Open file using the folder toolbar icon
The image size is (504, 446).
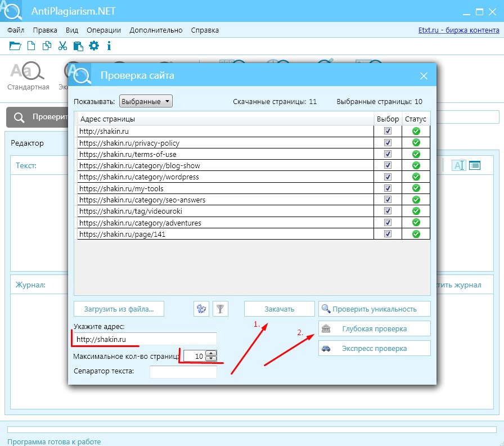[x=15, y=46]
